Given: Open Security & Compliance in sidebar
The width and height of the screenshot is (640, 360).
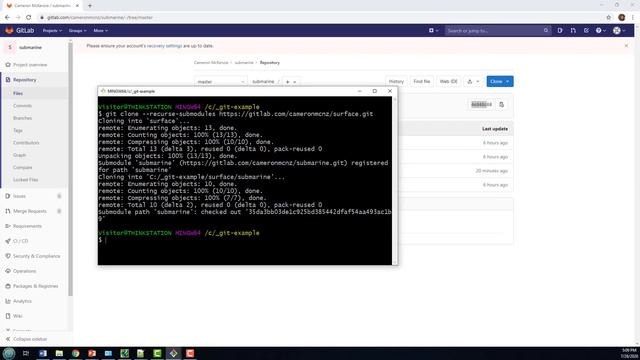Looking at the screenshot, I should [x=36, y=256].
